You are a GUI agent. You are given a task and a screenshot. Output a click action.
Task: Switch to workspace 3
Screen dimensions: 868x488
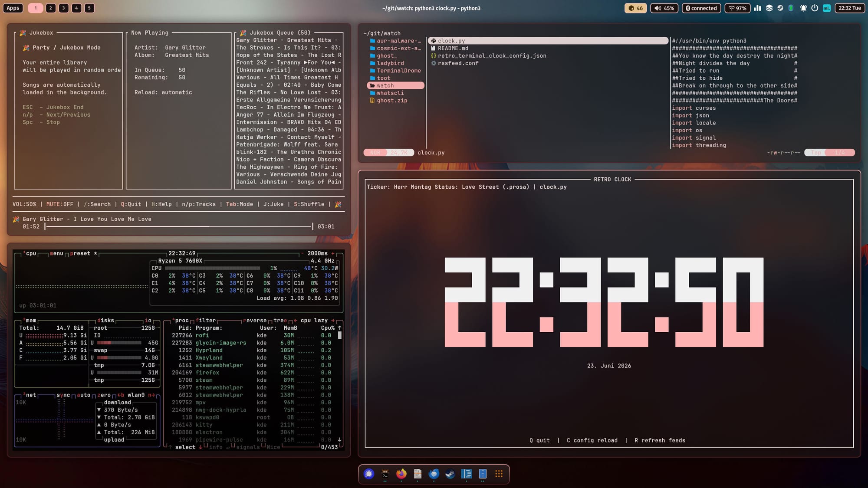click(x=64, y=8)
